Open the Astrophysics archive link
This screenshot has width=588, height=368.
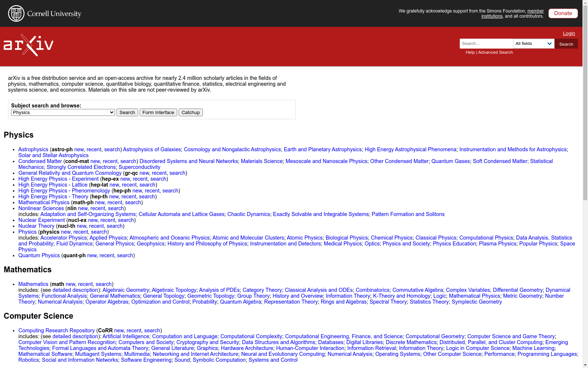click(x=33, y=149)
